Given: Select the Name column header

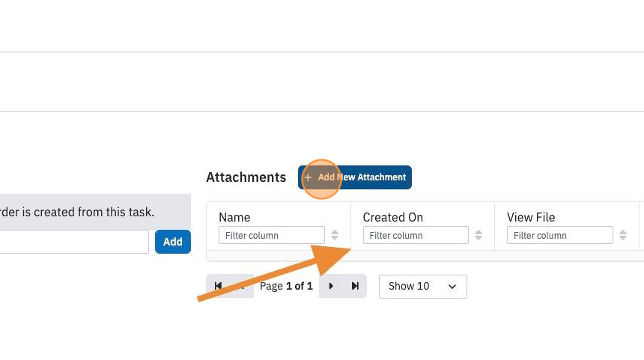Looking at the screenshot, I should pos(234,217).
